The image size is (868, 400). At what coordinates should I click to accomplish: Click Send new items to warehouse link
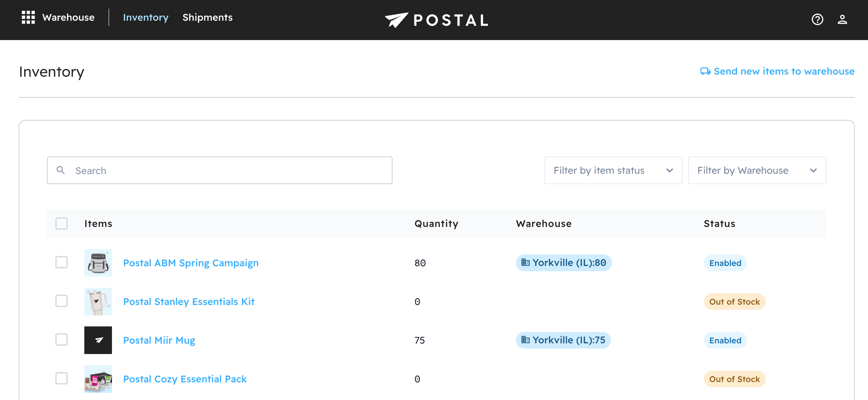point(784,72)
